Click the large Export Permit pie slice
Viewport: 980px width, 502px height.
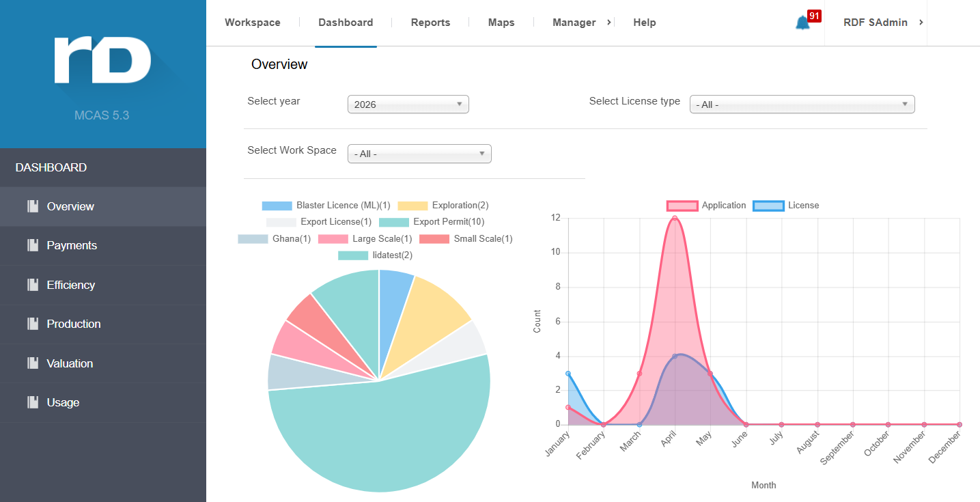point(382,437)
